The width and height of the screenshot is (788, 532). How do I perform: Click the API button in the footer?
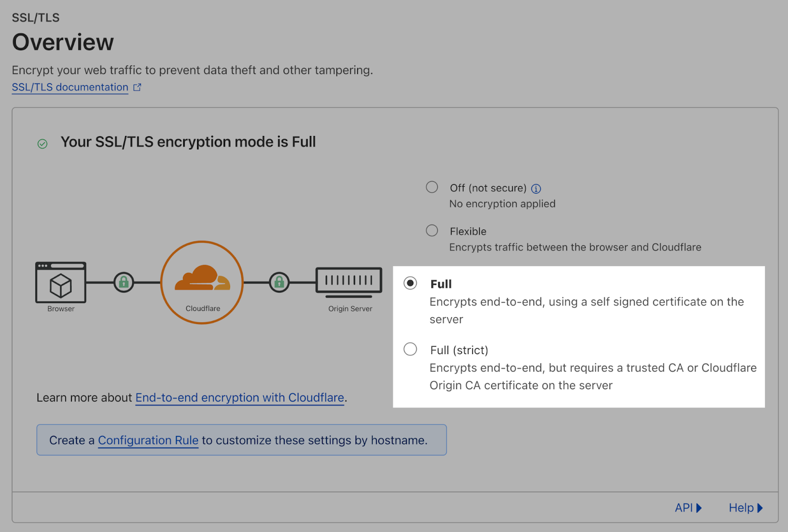[x=685, y=508]
